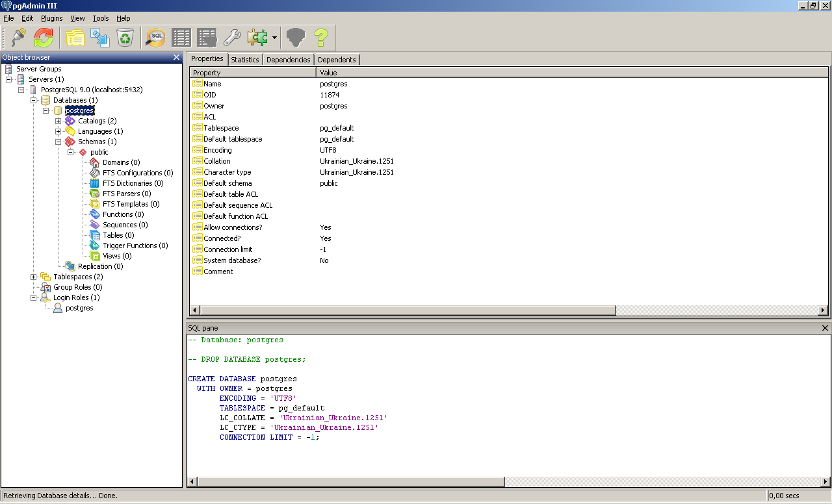Open the plugins dropdown arrow in the toolbar

tap(274, 38)
